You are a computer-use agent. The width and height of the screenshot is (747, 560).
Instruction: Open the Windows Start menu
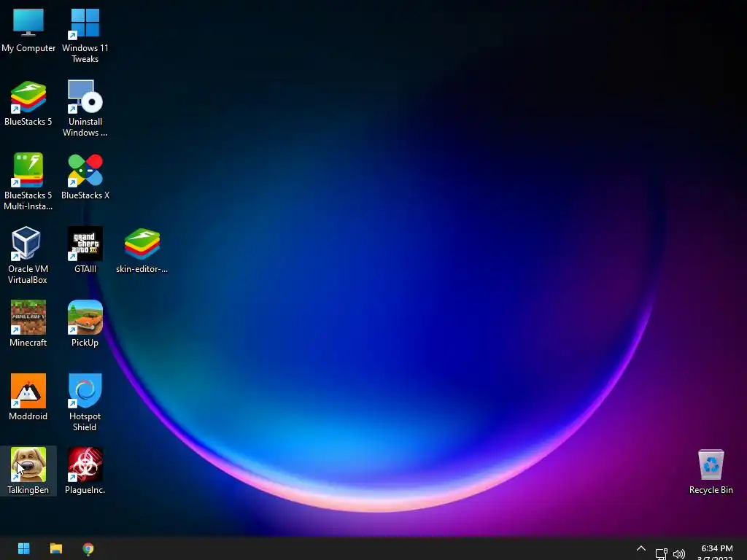click(24, 548)
